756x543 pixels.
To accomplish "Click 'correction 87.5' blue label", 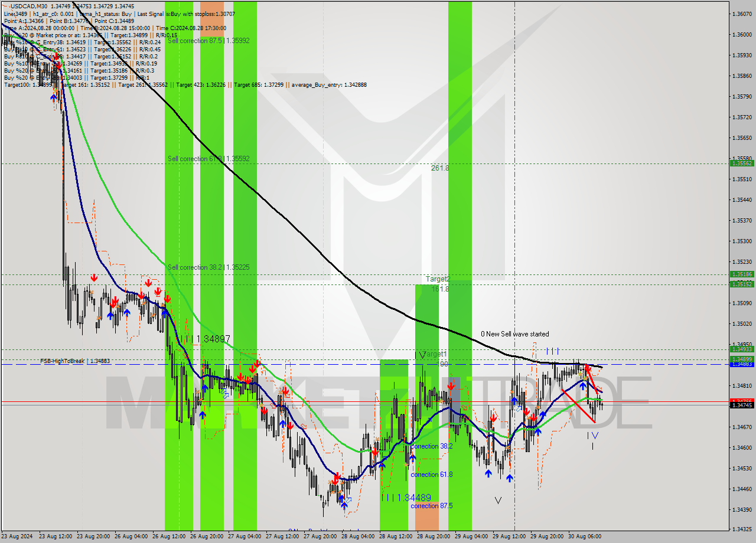I will click(x=431, y=506).
